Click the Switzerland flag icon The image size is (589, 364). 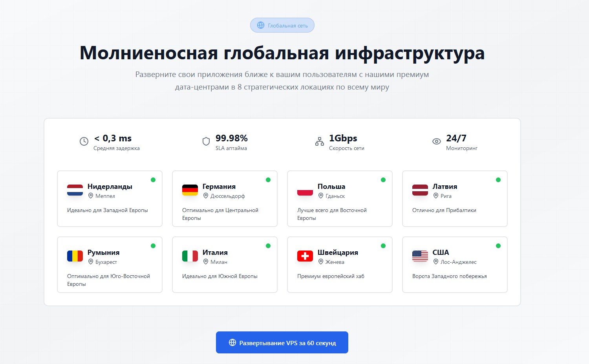click(x=305, y=256)
